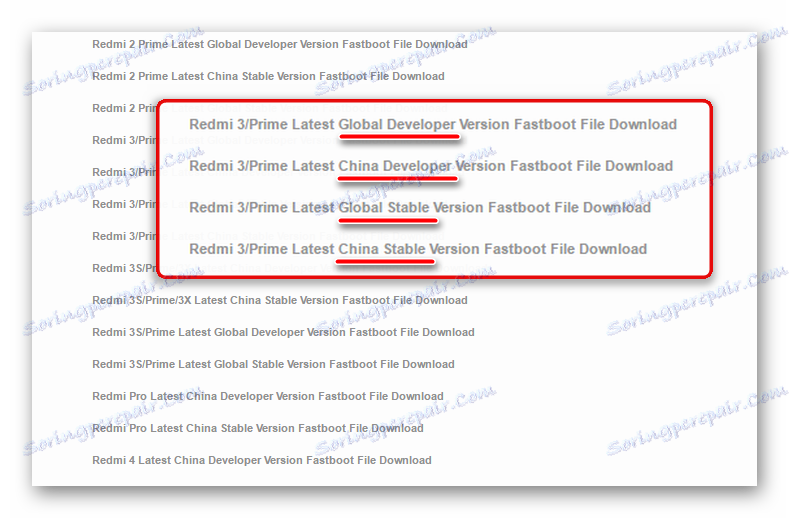The height and width of the screenshot is (518, 789).
Task: Open Redmi 2 Prime China Stable fastboot download
Action: click(268, 77)
